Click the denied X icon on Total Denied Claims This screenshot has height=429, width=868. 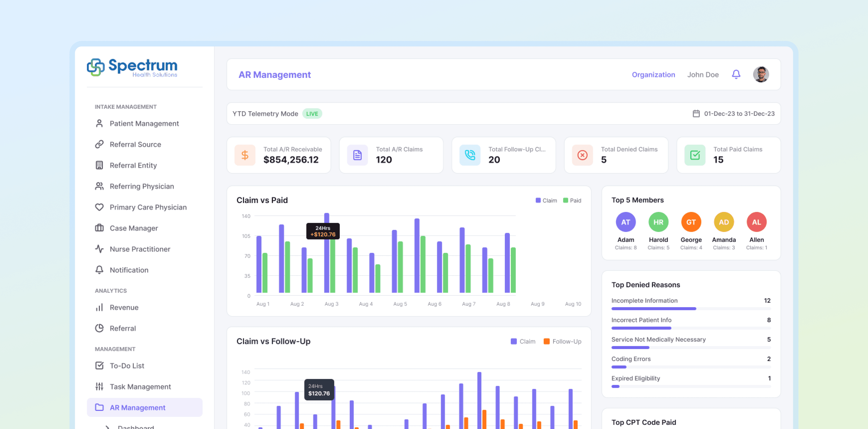click(583, 155)
